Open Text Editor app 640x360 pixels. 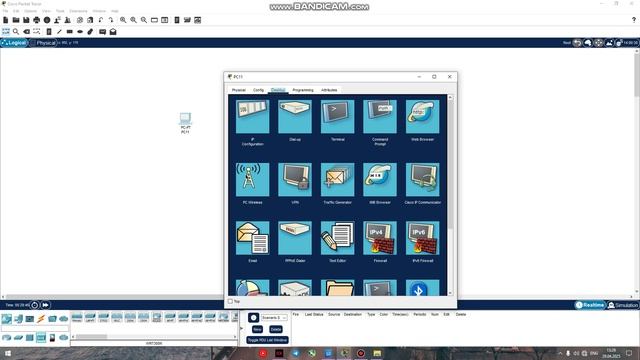(x=338, y=238)
